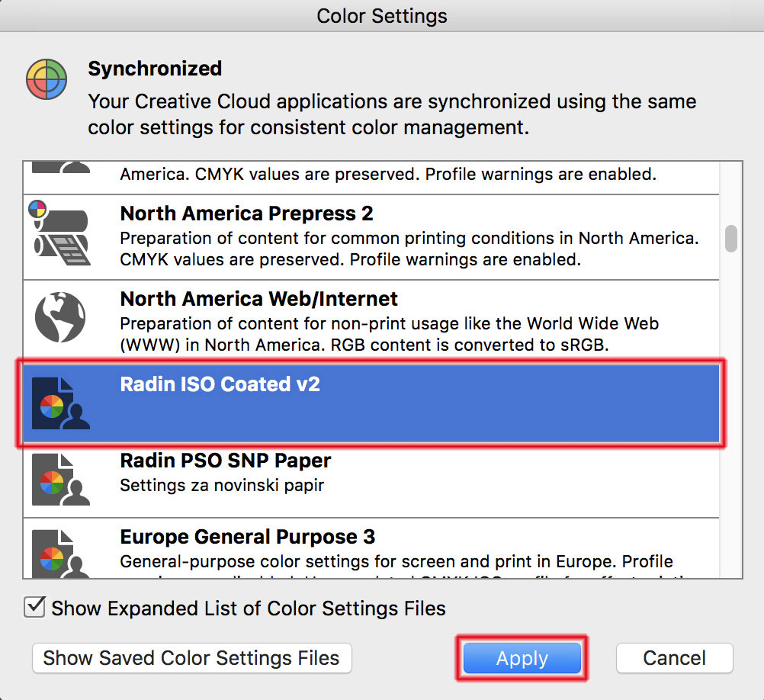Click the globe icon for North America Web/Internet

point(60,317)
